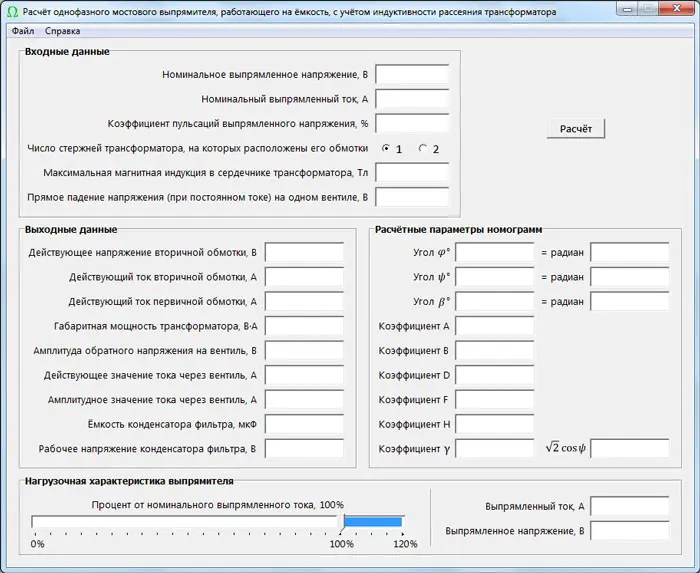This screenshot has height=573, width=700.
Task: Click the Угол φ degrees field
Action: point(494,252)
